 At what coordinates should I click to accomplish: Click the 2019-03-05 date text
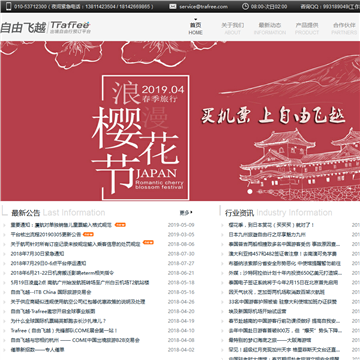coord(181,235)
